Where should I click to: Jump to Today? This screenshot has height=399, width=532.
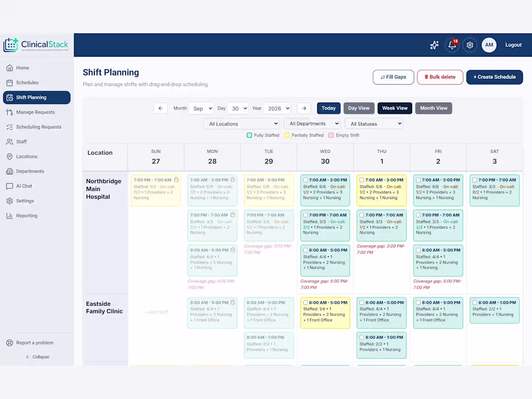(x=328, y=108)
